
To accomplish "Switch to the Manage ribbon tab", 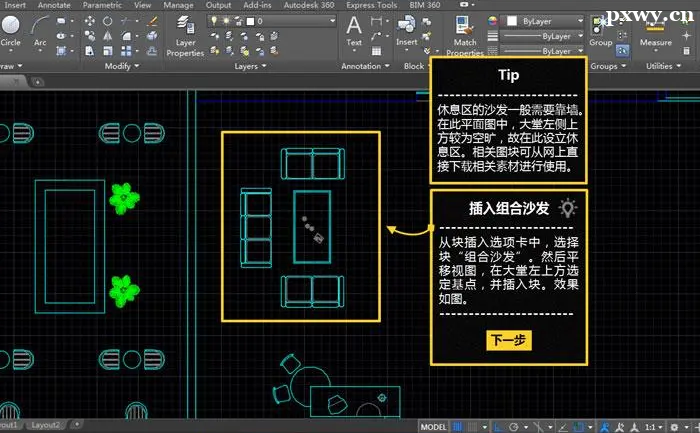I will [x=178, y=5].
